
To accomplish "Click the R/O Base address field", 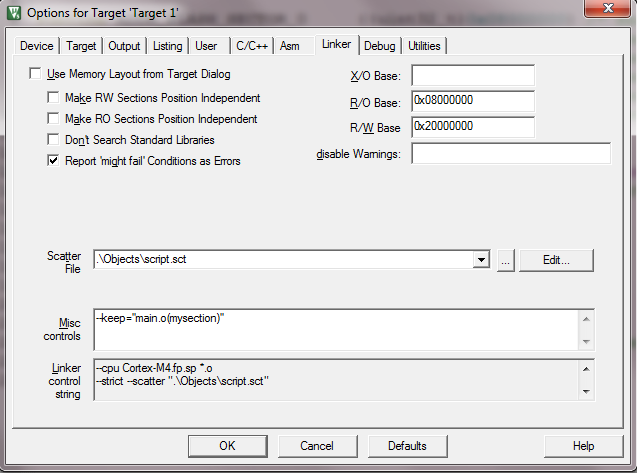I will pyautogui.click(x=472, y=102).
